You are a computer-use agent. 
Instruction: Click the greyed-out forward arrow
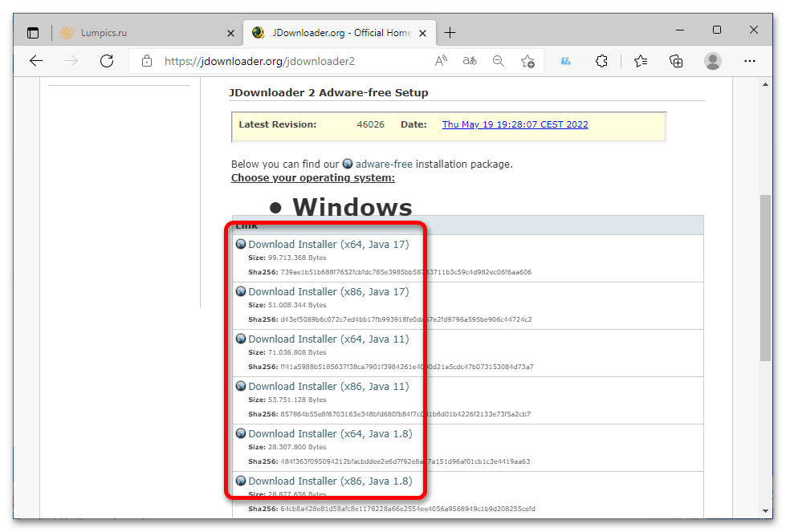click(x=71, y=61)
